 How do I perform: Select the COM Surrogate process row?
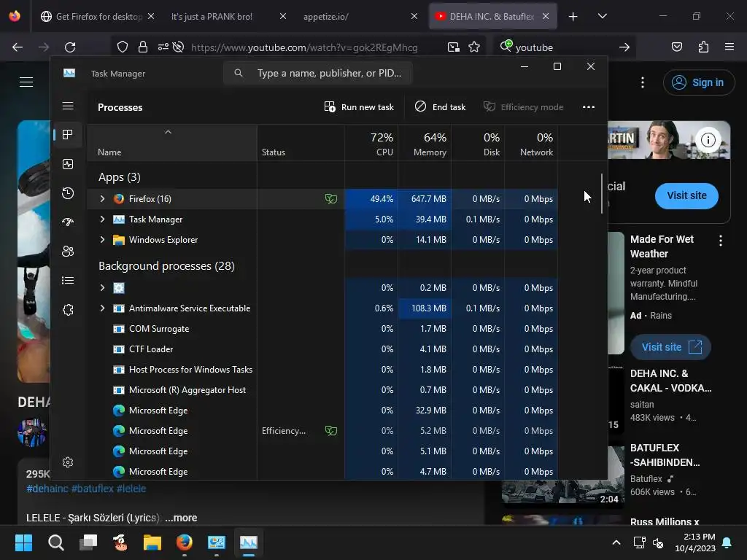pos(322,329)
